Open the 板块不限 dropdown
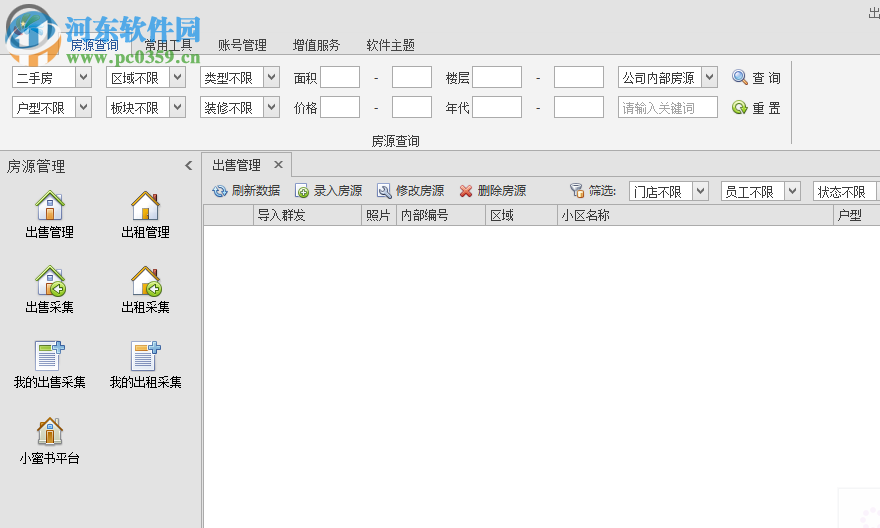 (x=177, y=107)
